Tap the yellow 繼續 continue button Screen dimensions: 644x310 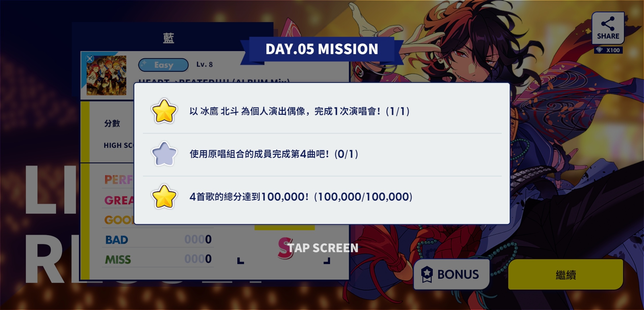566,275
